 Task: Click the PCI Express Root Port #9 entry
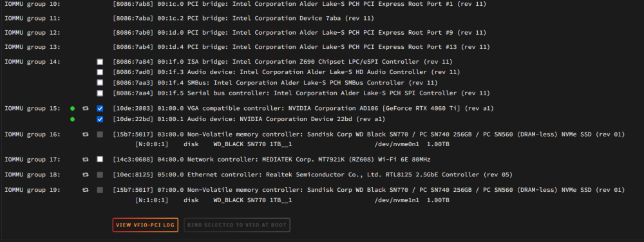click(x=299, y=33)
